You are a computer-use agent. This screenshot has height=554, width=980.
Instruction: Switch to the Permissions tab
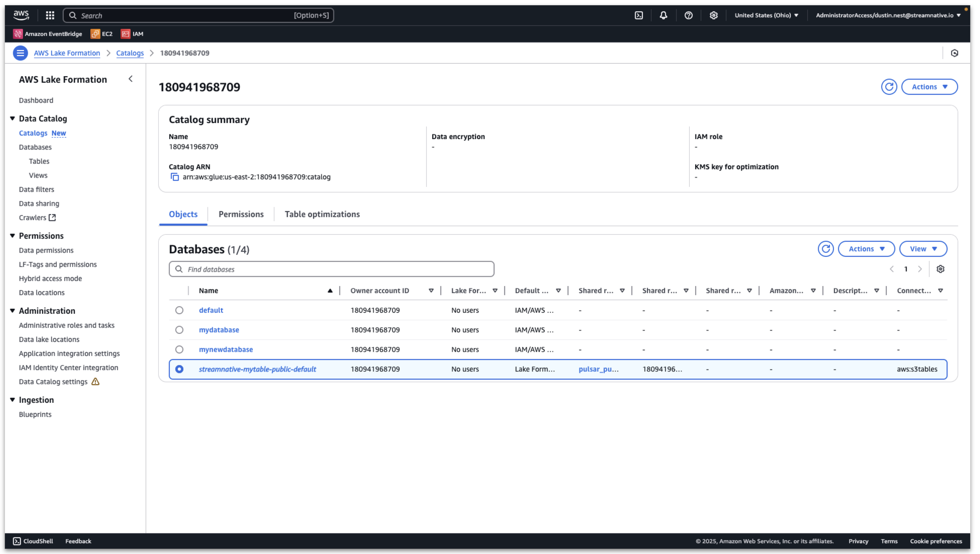(x=241, y=214)
